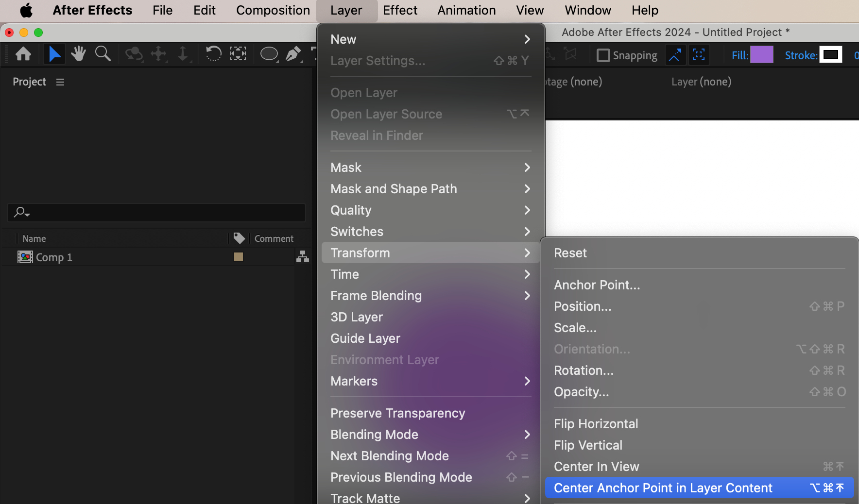Screen dimensions: 859x504
Task: Click the tan label swatch for Comp 1
Action: click(238, 257)
